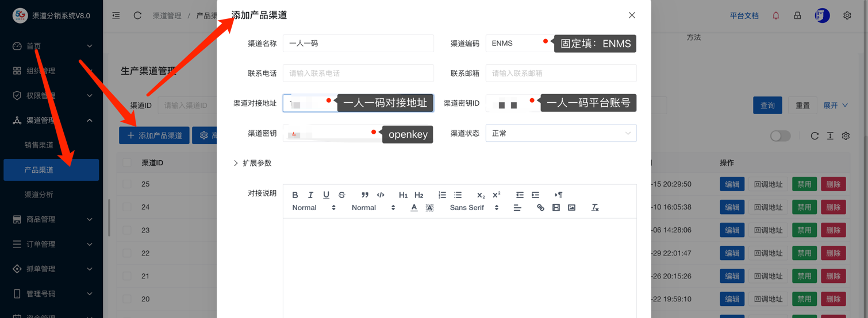Screen dimensions: 868x318
Task: Click the 平台文档 link
Action: [744, 15]
